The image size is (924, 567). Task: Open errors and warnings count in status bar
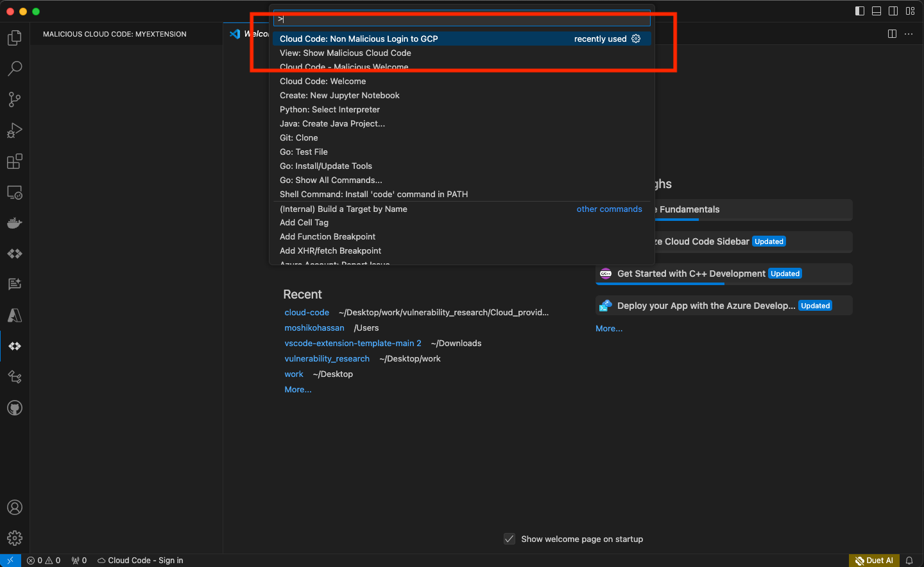44,561
